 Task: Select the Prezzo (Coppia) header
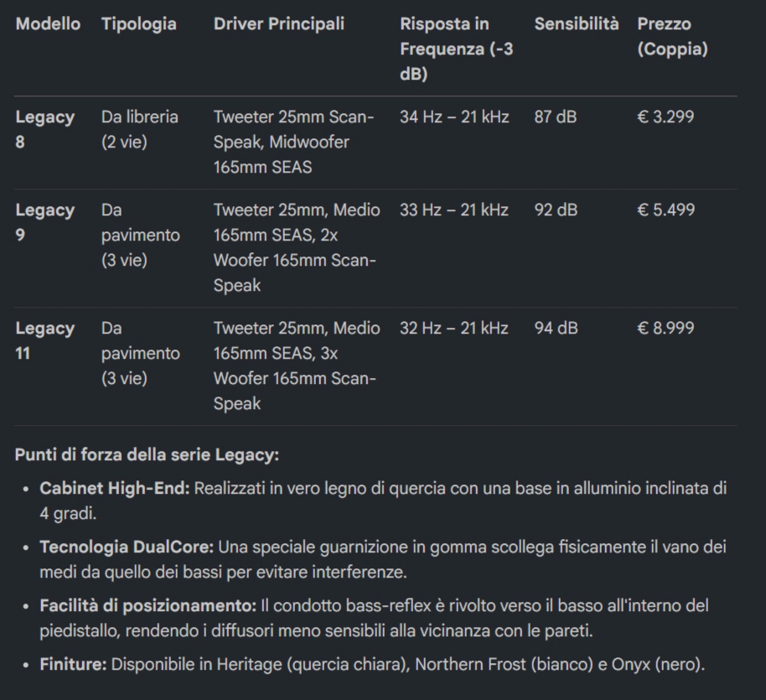(672, 37)
